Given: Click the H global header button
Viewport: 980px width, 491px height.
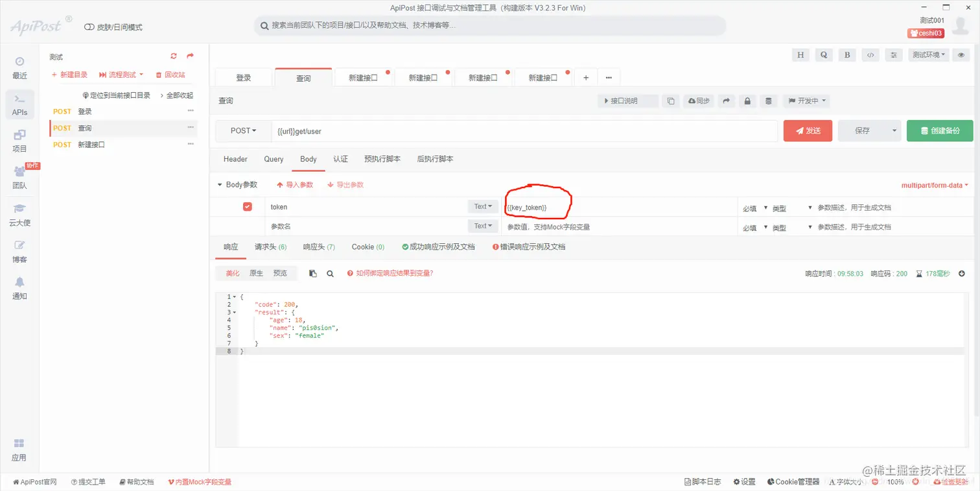Looking at the screenshot, I should click(800, 55).
